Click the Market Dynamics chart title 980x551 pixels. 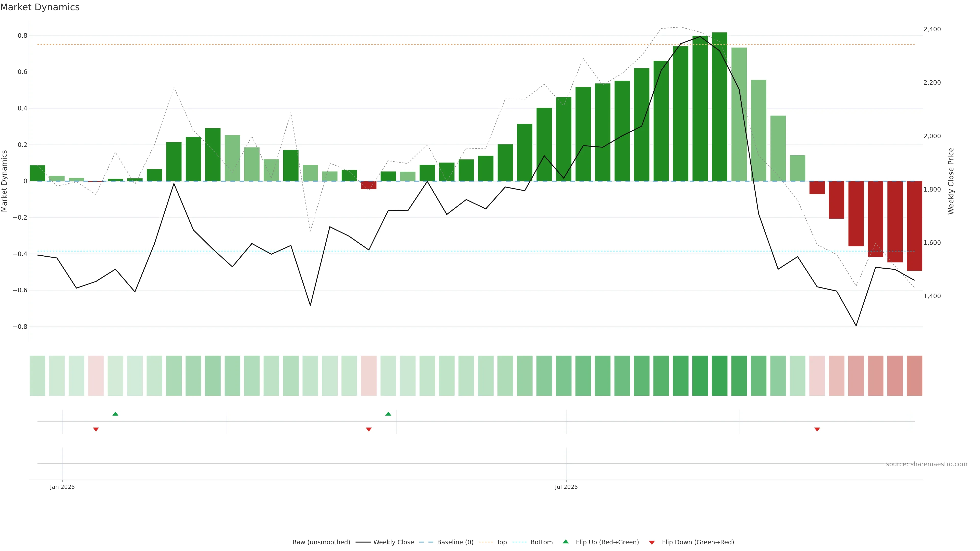tap(40, 7)
